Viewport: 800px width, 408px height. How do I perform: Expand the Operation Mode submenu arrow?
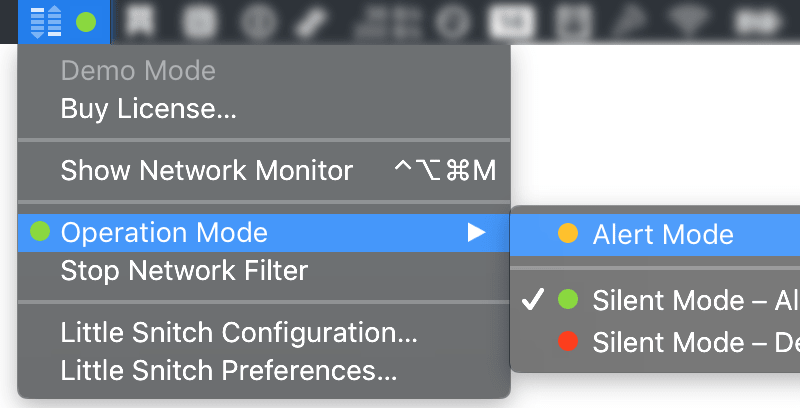pos(477,233)
